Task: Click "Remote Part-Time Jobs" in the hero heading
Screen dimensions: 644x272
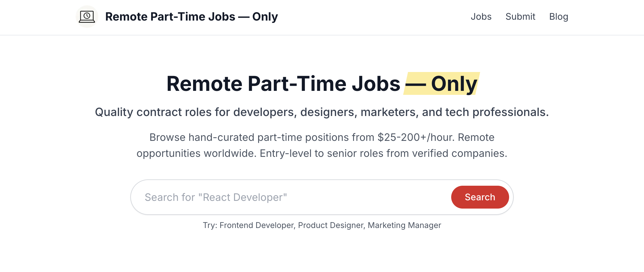Action: pyautogui.click(x=283, y=83)
